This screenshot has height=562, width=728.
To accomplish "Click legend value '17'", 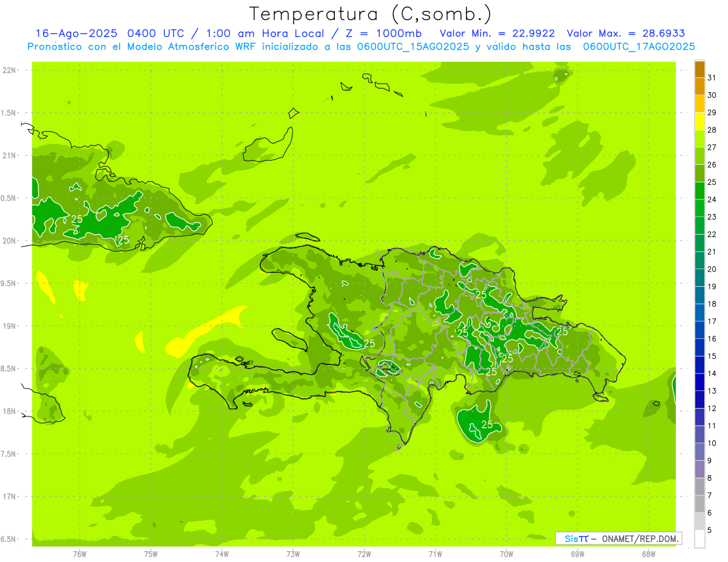I will (x=712, y=321).
